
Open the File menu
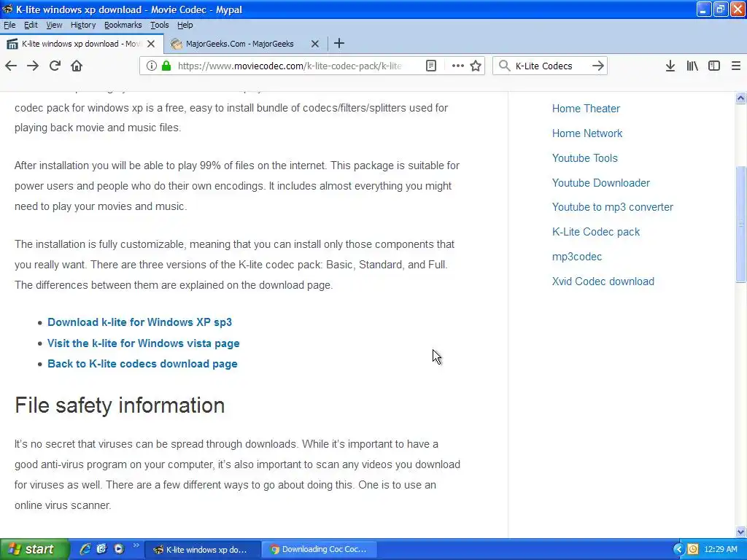click(x=9, y=25)
